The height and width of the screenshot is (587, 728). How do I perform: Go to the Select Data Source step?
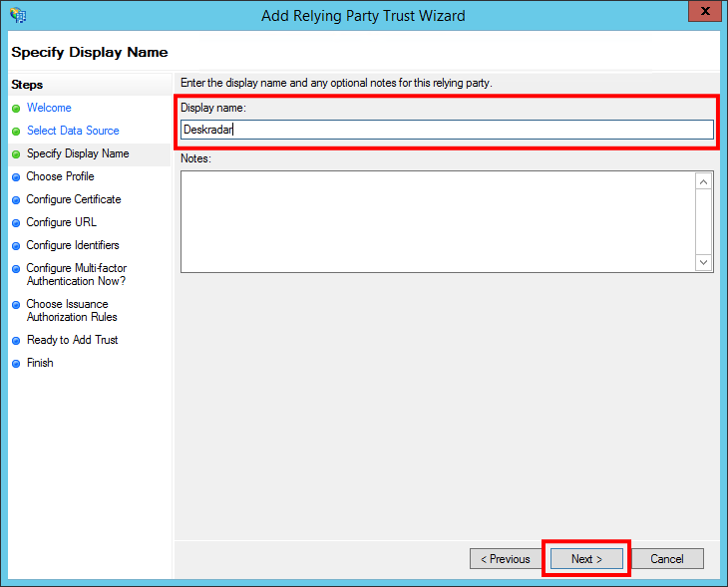[x=73, y=131]
